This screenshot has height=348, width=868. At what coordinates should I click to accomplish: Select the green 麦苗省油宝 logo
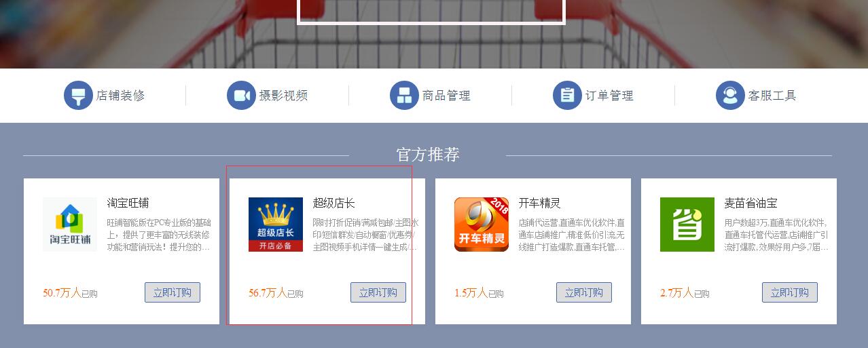tap(687, 225)
